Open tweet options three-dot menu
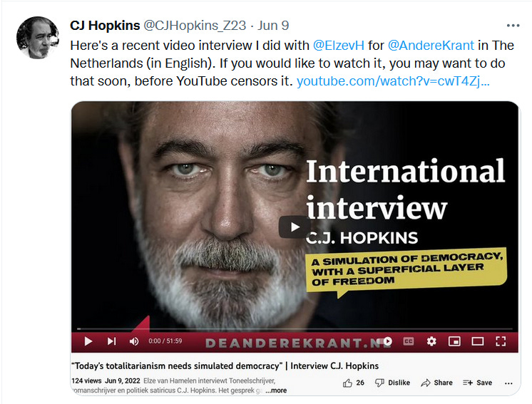532x404 pixels. point(513,26)
